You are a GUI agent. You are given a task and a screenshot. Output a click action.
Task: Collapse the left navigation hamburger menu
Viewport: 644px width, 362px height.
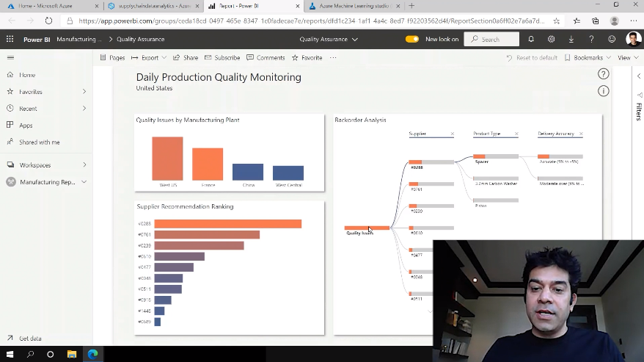click(10, 57)
